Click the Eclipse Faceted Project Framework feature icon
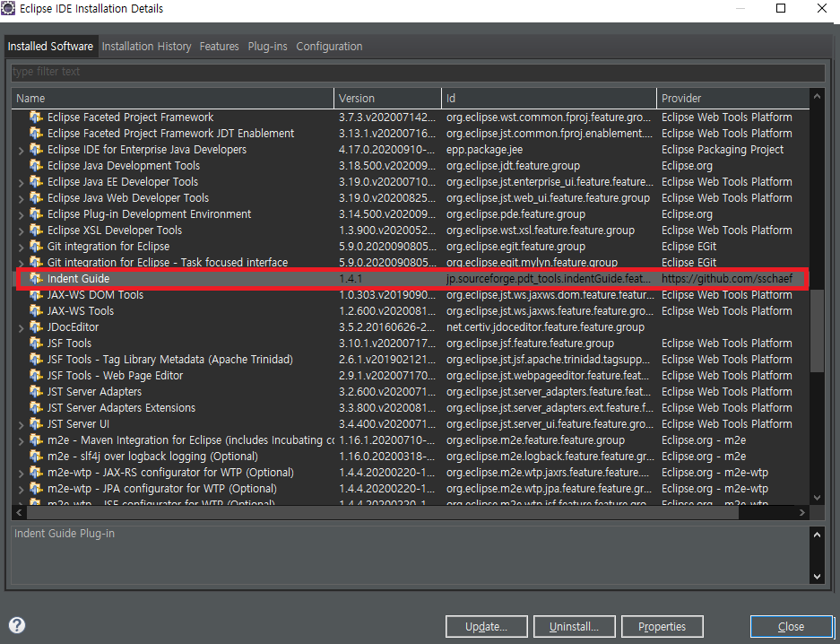Image resolution: width=840 pixels, height=644 pixels. click(x=36, y=117)
